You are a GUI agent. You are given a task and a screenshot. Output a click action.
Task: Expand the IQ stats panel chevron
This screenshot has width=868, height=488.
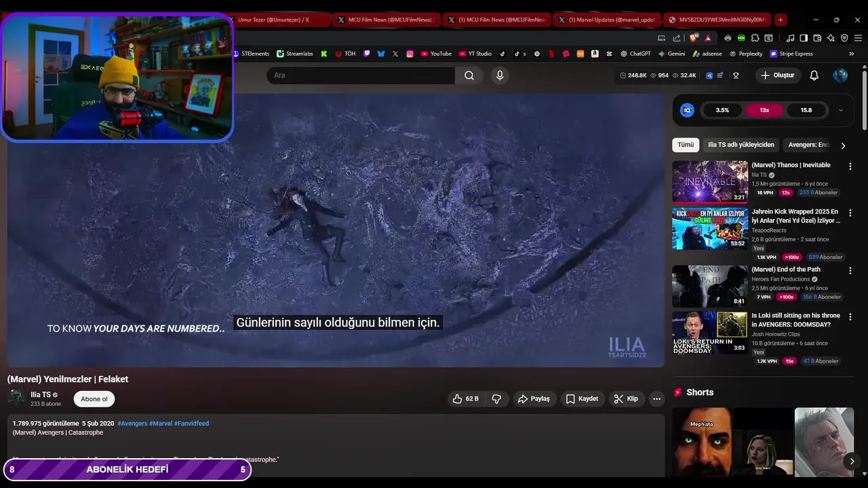click(x=841, y=110)
